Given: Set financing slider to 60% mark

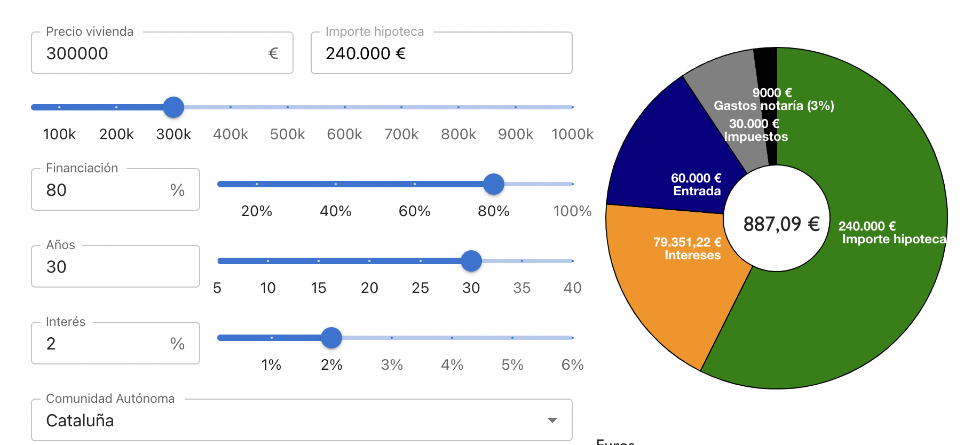Looking at the screenshot, I should [415, 184].
